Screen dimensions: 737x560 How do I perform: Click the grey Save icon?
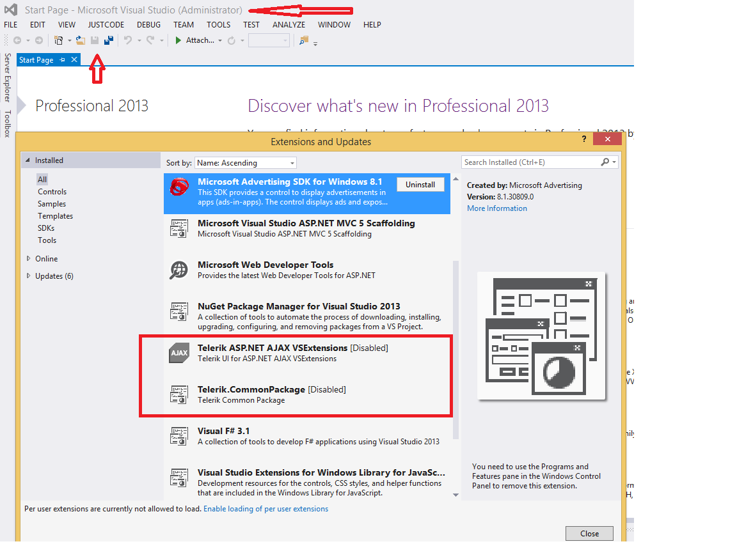(95, 40)
